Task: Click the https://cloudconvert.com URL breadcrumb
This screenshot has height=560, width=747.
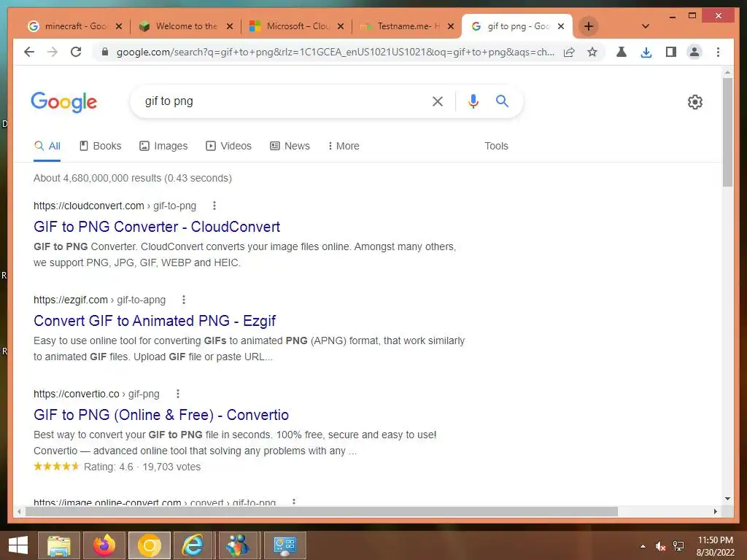Action: [x=115, y=206]
